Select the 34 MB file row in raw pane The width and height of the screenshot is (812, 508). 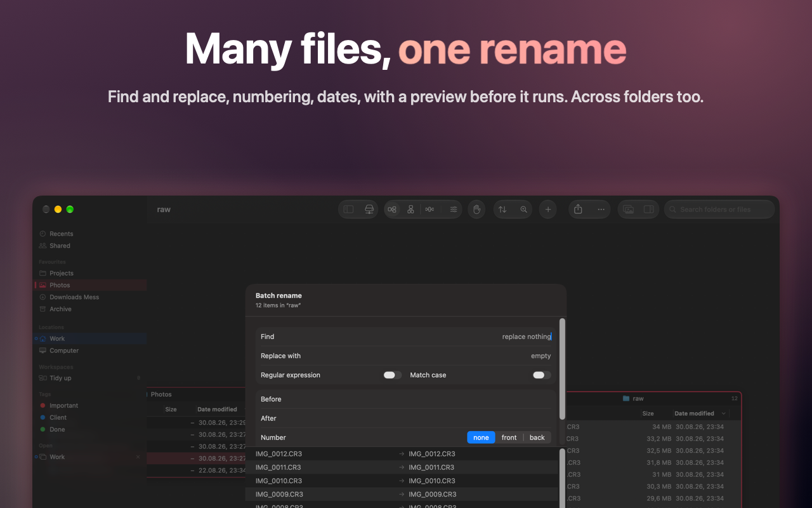[x=653, y=427]
